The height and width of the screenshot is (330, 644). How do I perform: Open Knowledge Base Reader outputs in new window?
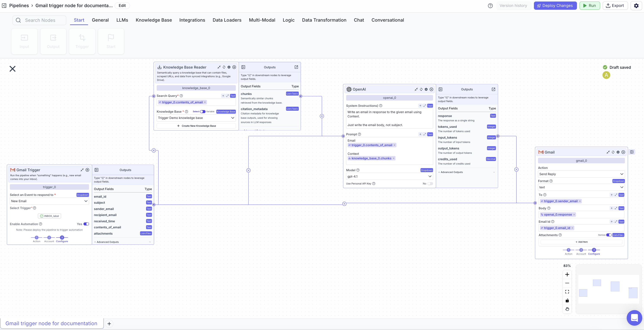(x=296, y=67)
